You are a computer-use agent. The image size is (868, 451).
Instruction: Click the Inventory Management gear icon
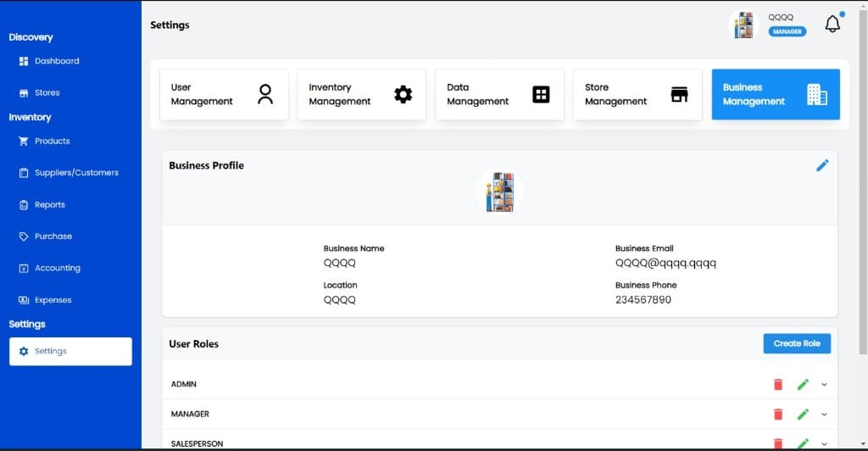(x=403, y=94)
